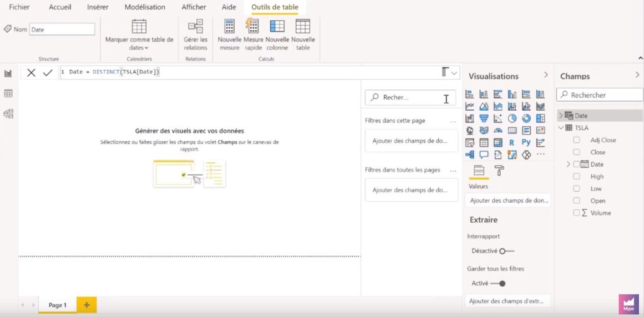Select the line chart visual
The height and width of the screenshot is (317, 644).
point(469,106)
